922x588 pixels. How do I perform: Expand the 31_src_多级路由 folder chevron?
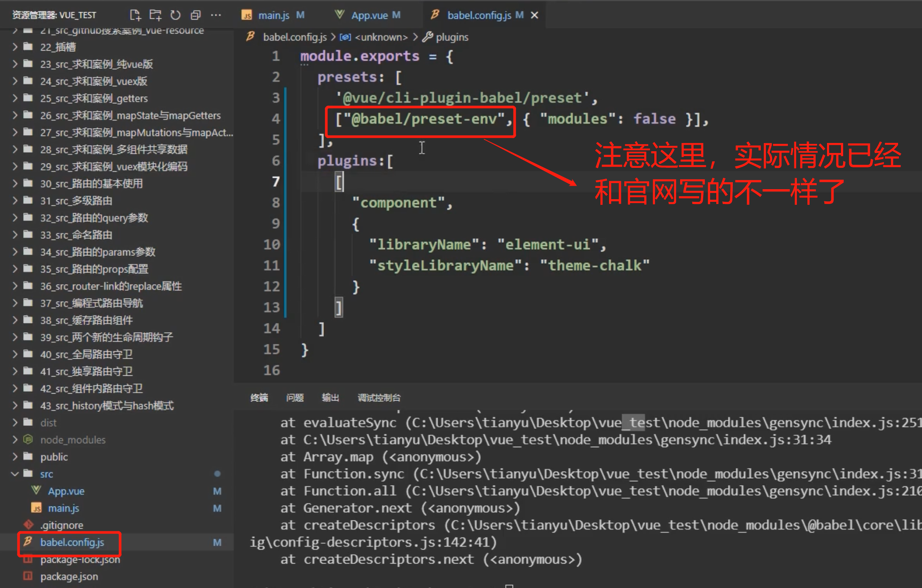(15, 201)
